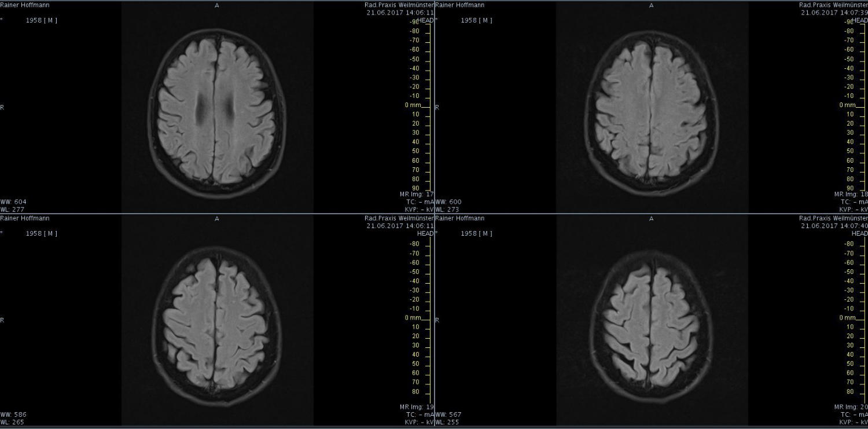This screenshot has height=429, width=868.
Task: Click the 0 mm mark on top-left ruler
Action: 413,105
